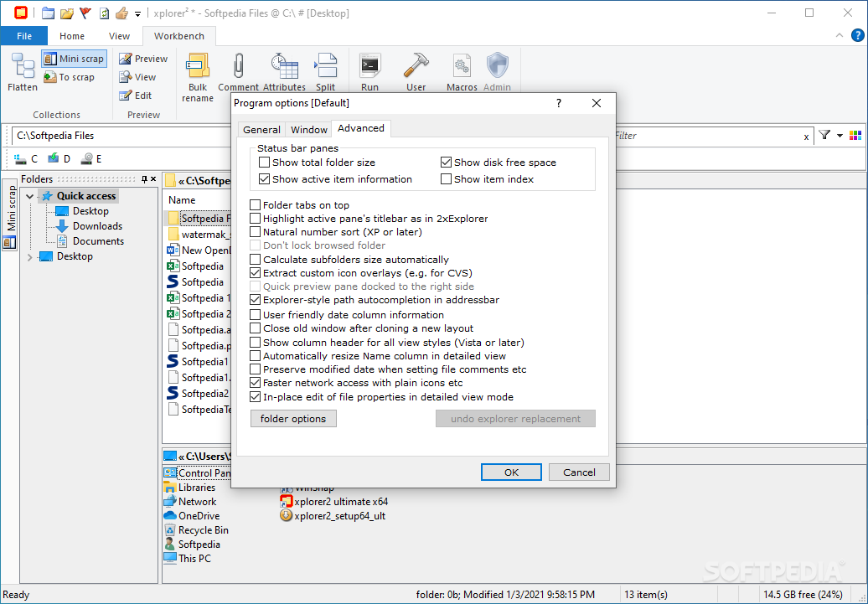Click the Run command icon
The height and width of the screenshot is (604, 868).
point(369,66)
